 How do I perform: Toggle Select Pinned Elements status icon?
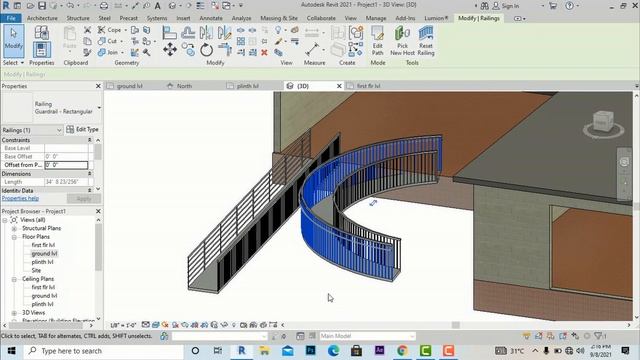pyautogui.click(x=551, y=336)
